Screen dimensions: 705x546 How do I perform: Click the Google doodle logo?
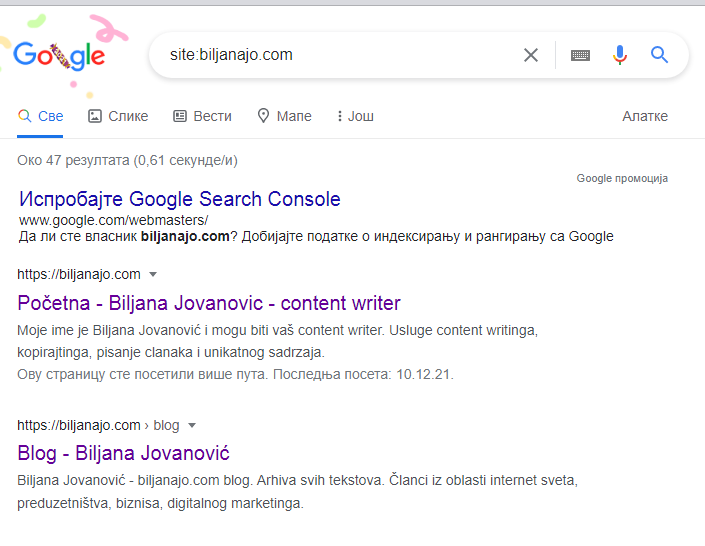(59, 56)
